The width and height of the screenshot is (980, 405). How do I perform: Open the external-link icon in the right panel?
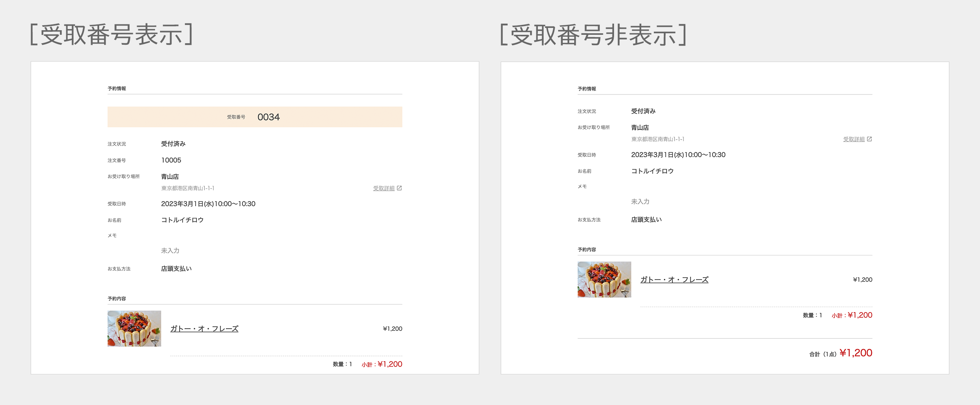(869, 139)
